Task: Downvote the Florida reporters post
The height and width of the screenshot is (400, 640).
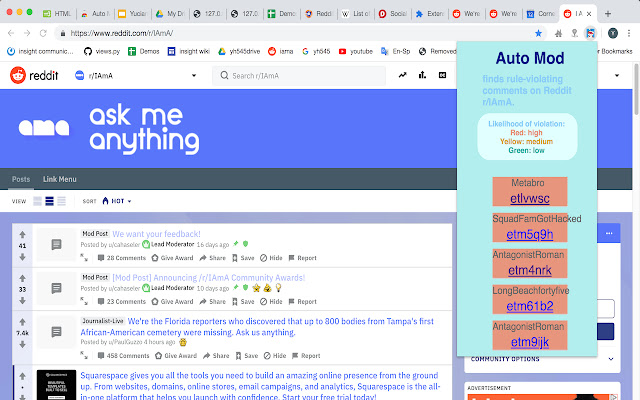Action: pos(22,344)
